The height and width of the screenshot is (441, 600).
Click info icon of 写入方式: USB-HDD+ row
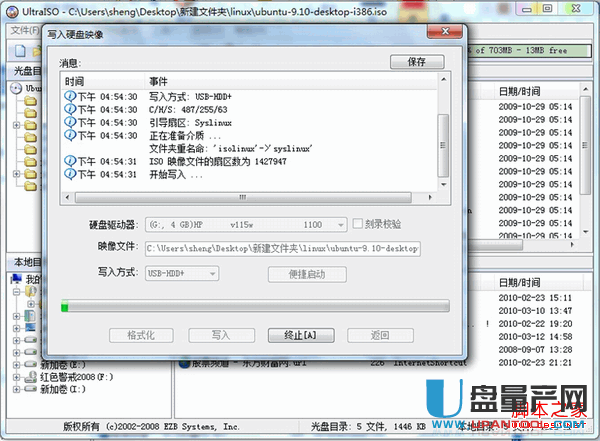tap(70, 96)
